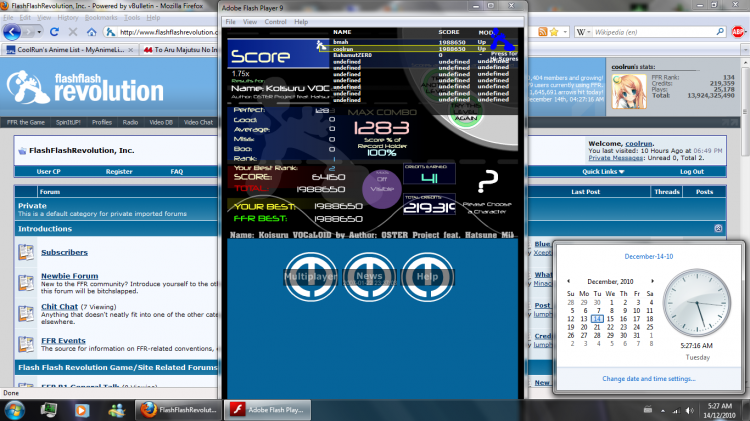The height and width of the screenshot is (421, 750).
Task: Click FAQ in forum navbar
Action: point(176,172)
